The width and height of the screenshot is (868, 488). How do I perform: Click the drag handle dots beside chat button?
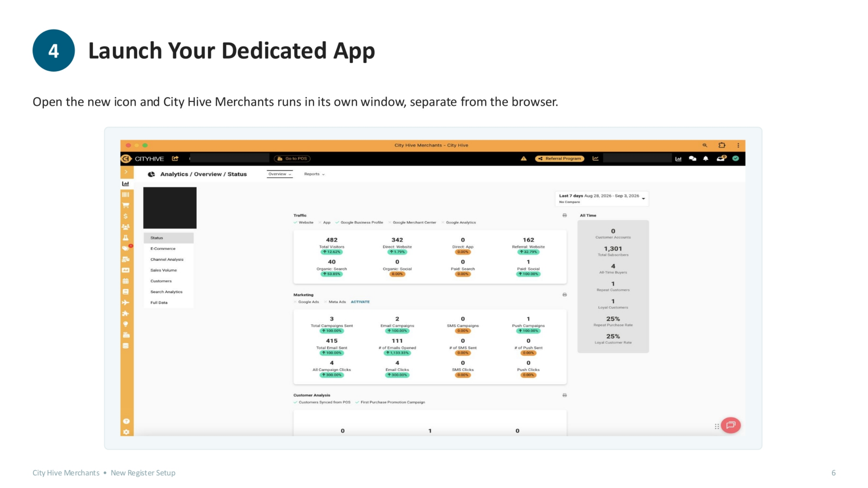pos(716,427)
